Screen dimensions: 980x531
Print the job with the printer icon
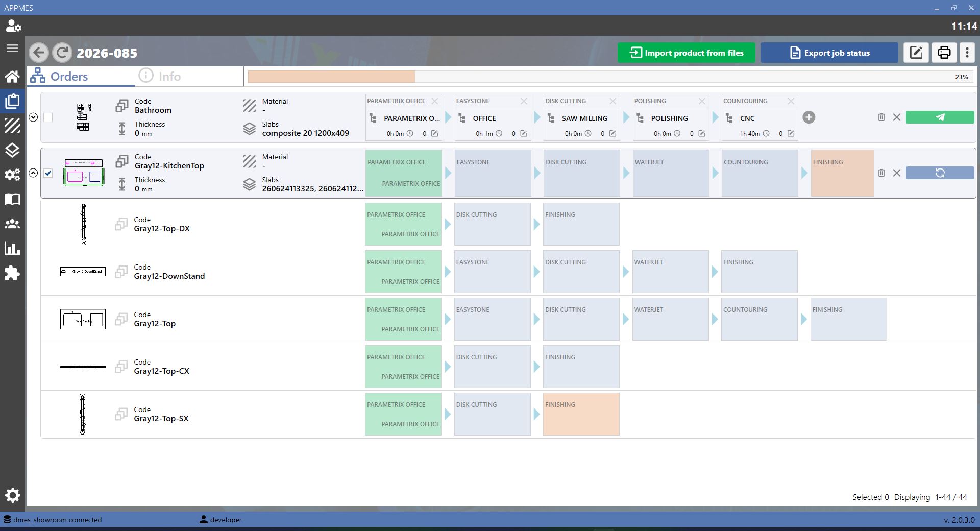[944, 53]
